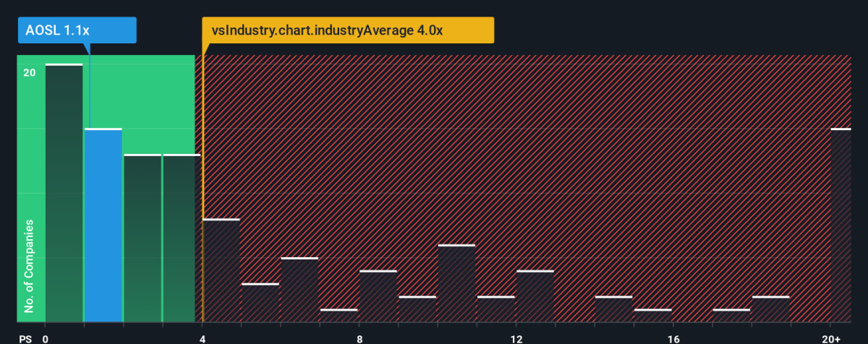Click the bar just before PS 4

[x=182, y=238]
